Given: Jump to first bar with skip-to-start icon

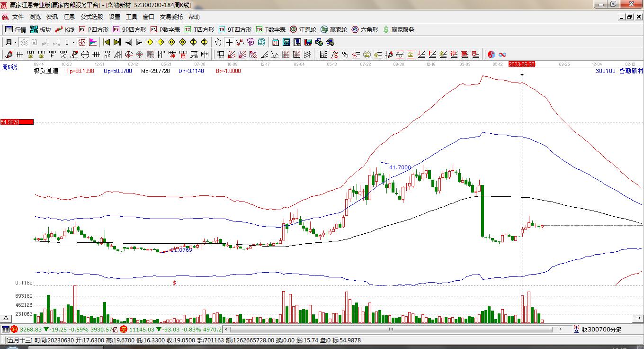Looking at the screenshot, I should [x=107, y=42].
